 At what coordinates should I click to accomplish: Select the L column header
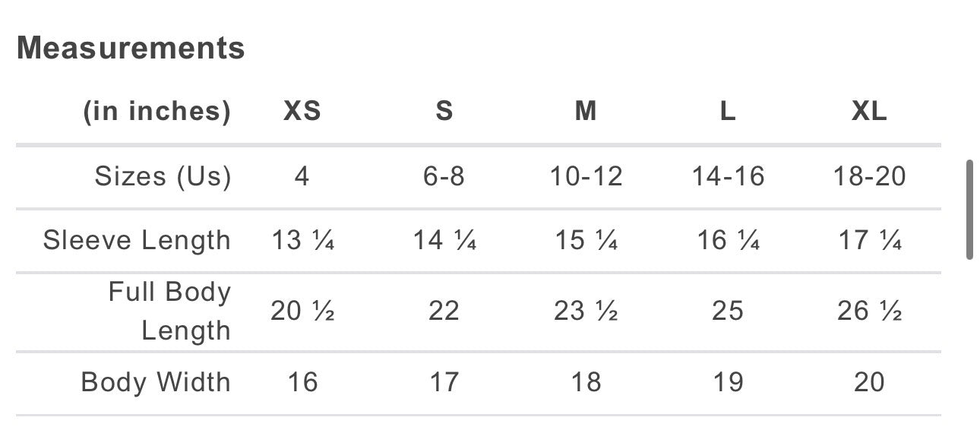tap(728, 112)
